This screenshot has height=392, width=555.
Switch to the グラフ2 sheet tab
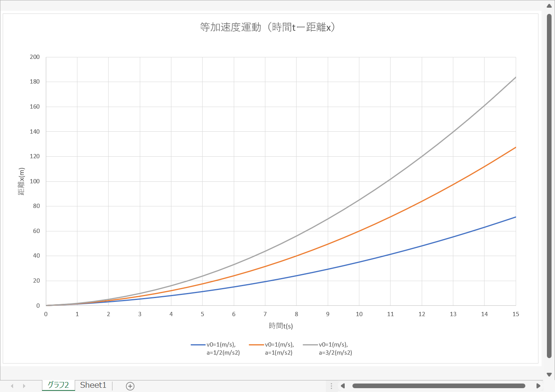coord(58,385)
